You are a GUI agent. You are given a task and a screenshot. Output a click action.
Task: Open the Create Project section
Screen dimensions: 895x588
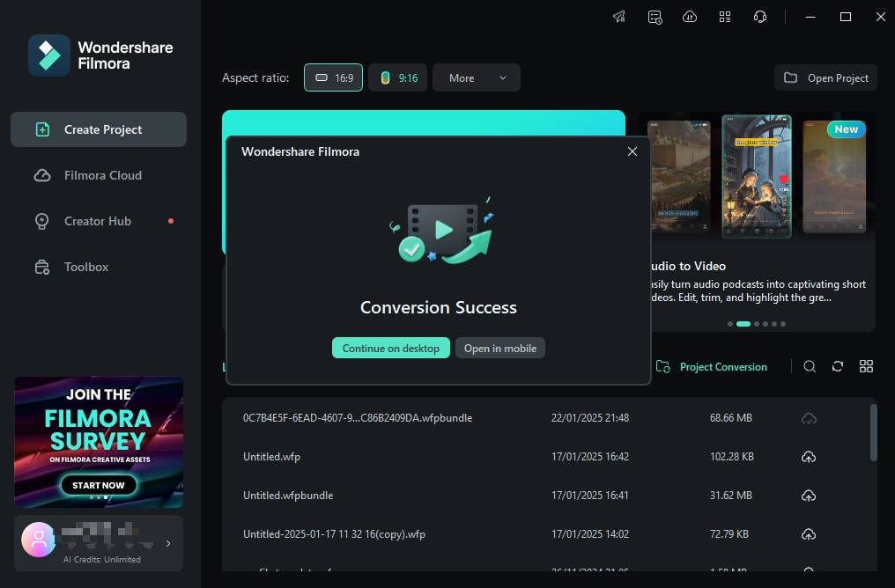(x=99, y=129)
